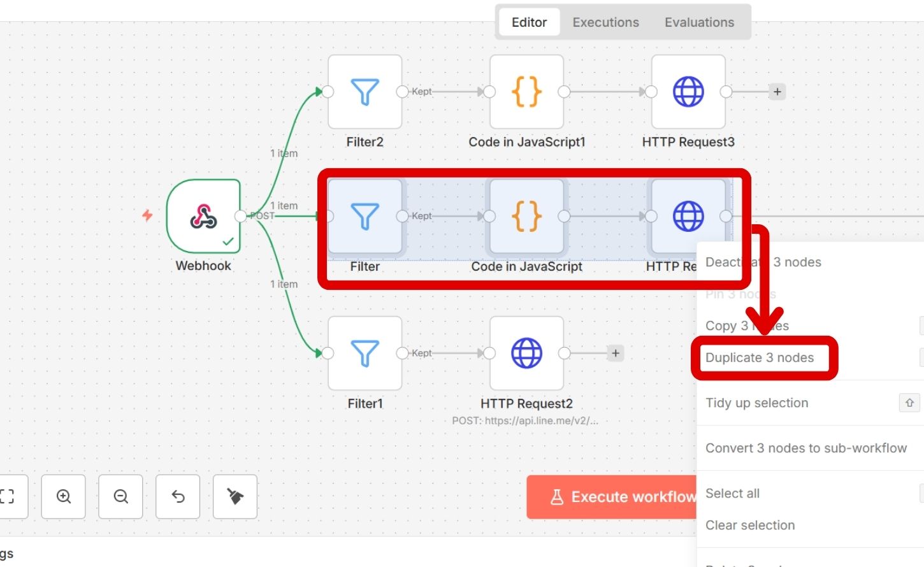Select Tidy up selection menu entry
Viewport: 924px width, 567px height.
[x=757, y=403]
